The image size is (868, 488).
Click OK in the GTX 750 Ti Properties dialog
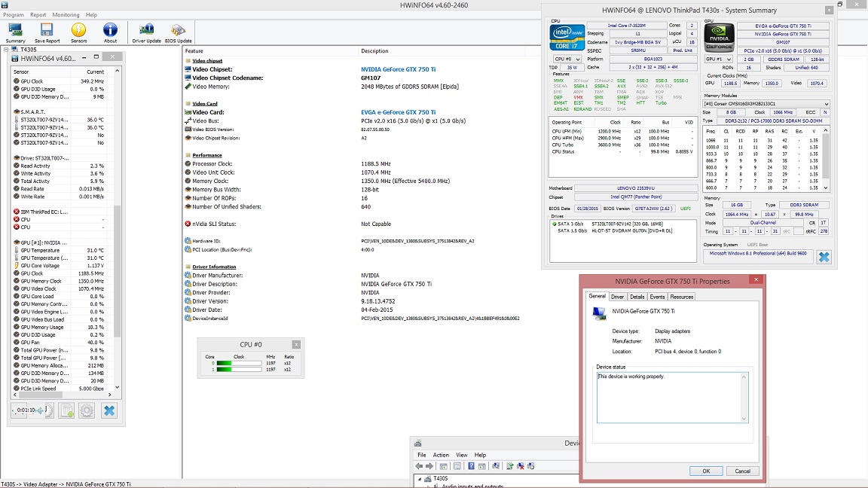click(706, 471)
